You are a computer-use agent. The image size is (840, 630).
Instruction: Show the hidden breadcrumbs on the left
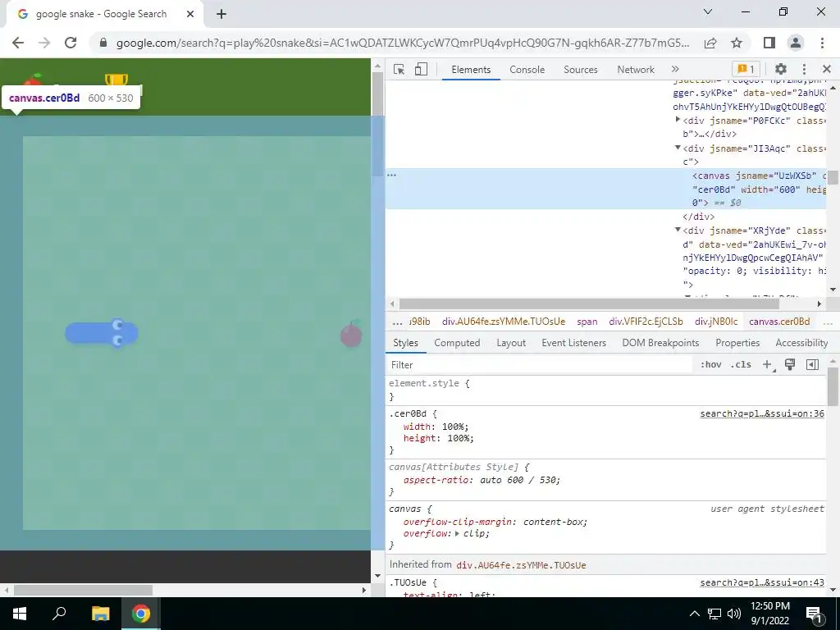(397, 322)
